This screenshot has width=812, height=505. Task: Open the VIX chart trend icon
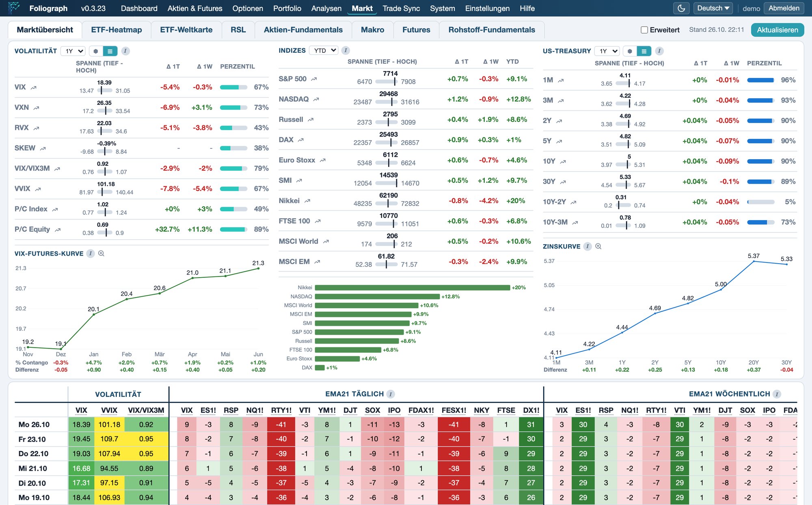pyautogui.click(x=34, y=87)
